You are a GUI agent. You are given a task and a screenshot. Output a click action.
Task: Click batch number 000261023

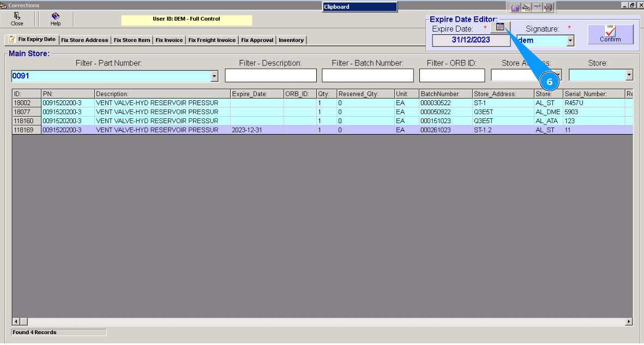(446, 130)
